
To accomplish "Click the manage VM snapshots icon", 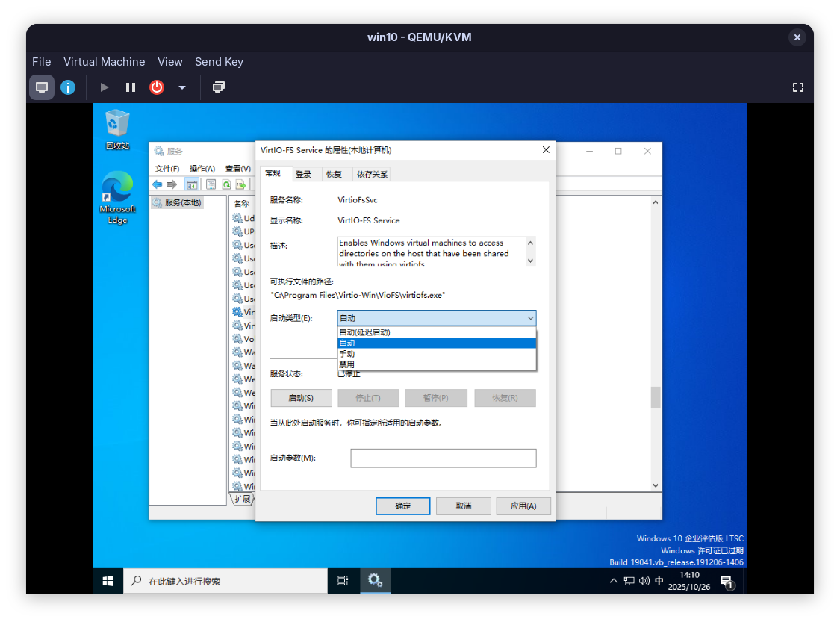I will 219,87.
